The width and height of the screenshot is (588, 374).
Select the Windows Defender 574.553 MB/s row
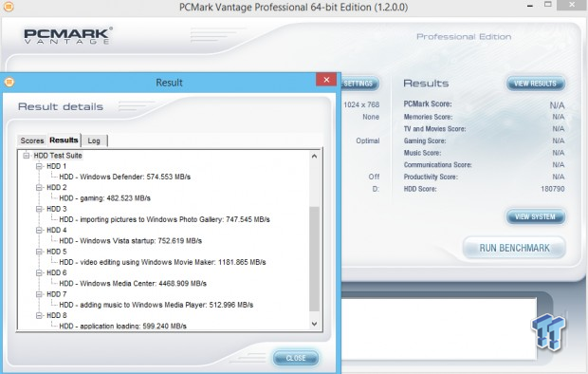pyautogui.click(x=125, y=177)
